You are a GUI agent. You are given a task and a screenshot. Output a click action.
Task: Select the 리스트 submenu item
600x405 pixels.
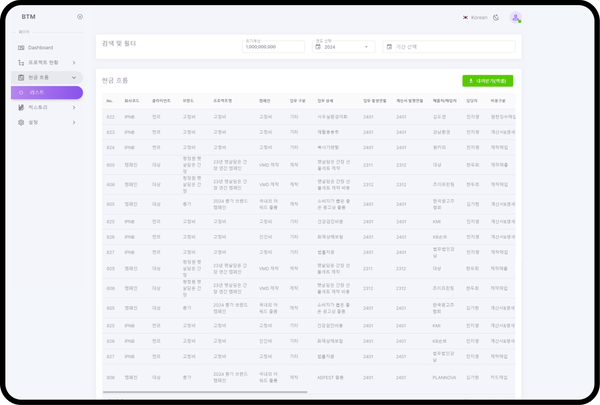tap(47, 93)
